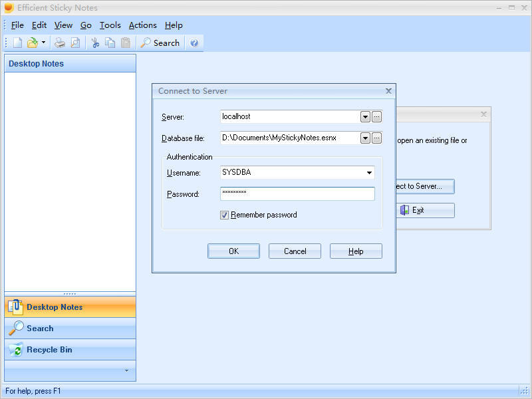Open the Tools menu
The height and width of the screenshot is (399, 532).
click(110, 25)
